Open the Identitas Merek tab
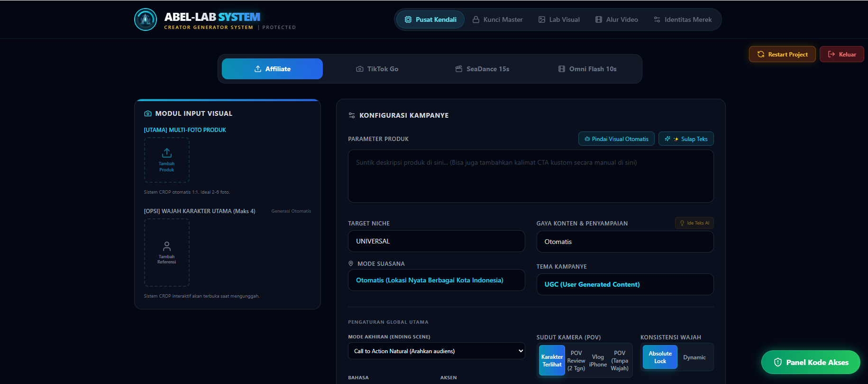 pyautogui.click(x=683, y=19)
